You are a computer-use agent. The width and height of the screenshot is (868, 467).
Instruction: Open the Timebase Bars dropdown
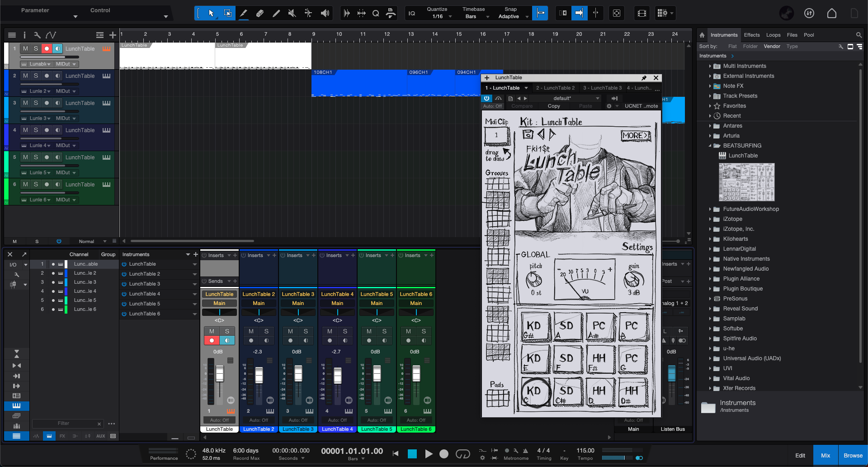click(474, 13)
